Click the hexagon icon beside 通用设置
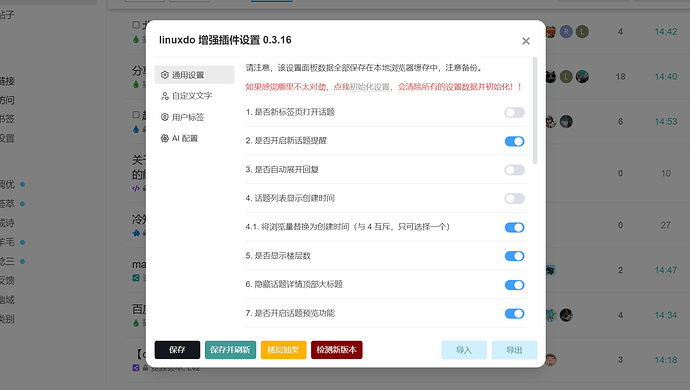The height and width of the screenshot is (390, 690). 165,75
